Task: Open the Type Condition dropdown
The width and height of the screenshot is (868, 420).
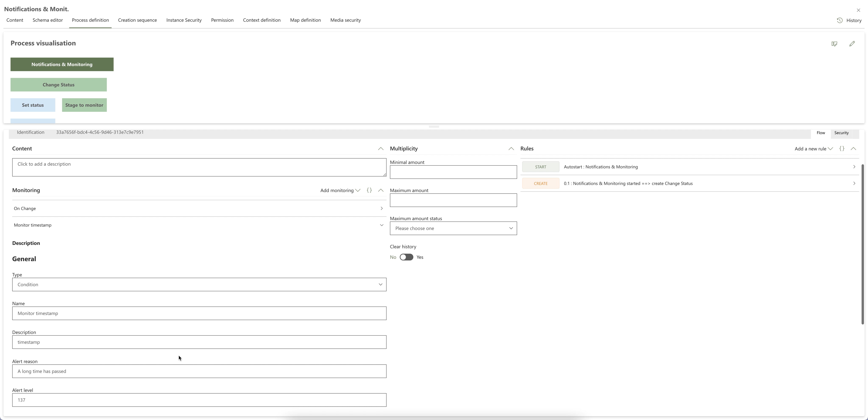Action: coord(199,285)
